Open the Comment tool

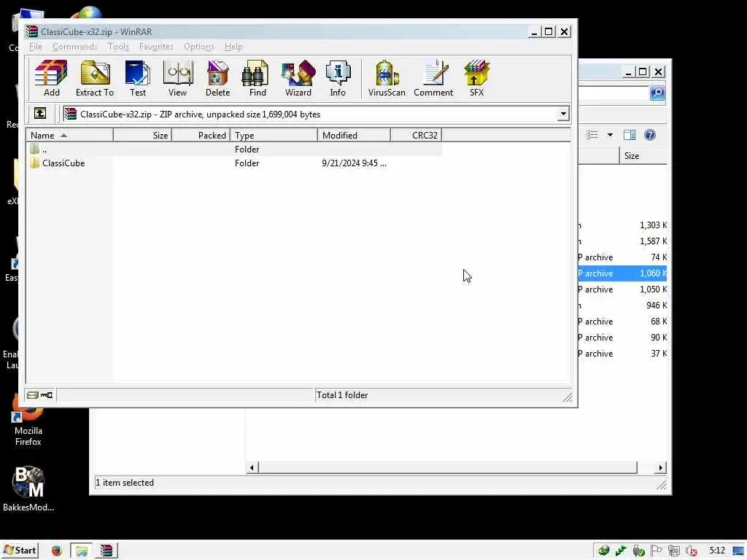click(433, 79)
